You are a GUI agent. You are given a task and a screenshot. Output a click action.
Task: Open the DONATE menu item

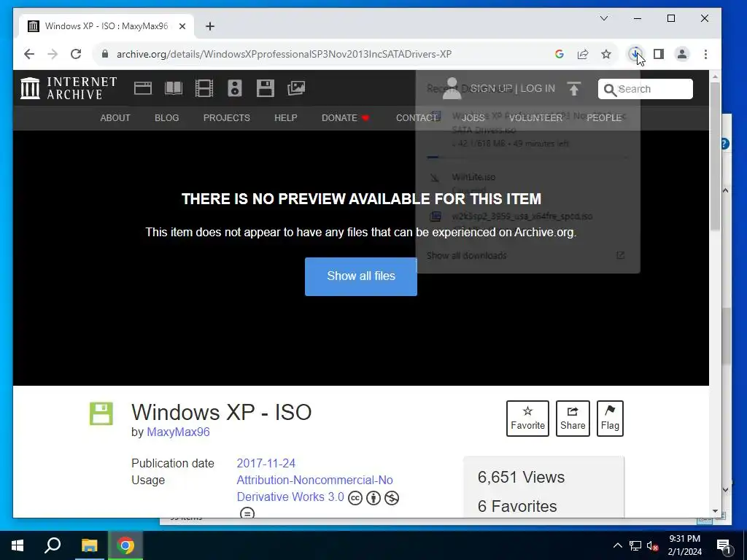point(345,118)
